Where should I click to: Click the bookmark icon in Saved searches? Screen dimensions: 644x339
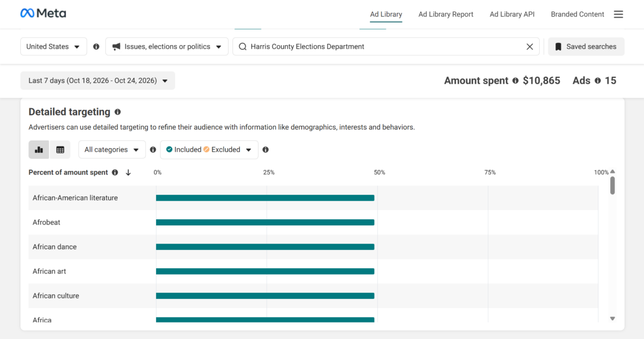558,47
